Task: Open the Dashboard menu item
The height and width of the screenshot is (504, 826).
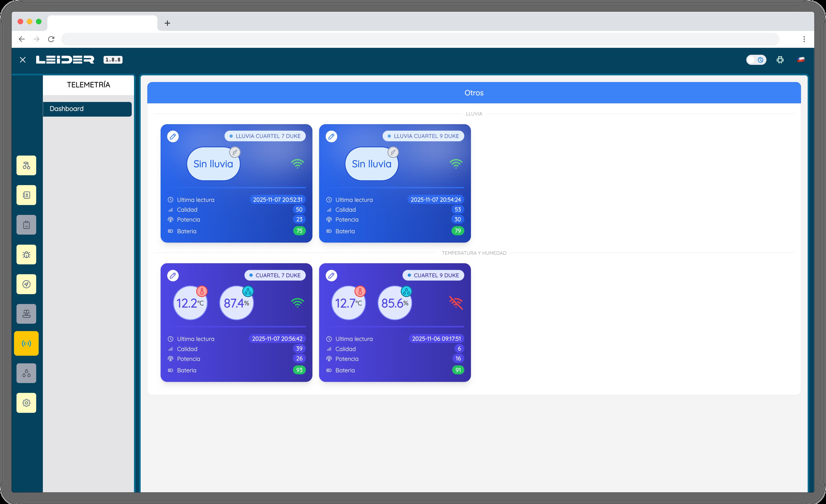Action: coord(87,109)
